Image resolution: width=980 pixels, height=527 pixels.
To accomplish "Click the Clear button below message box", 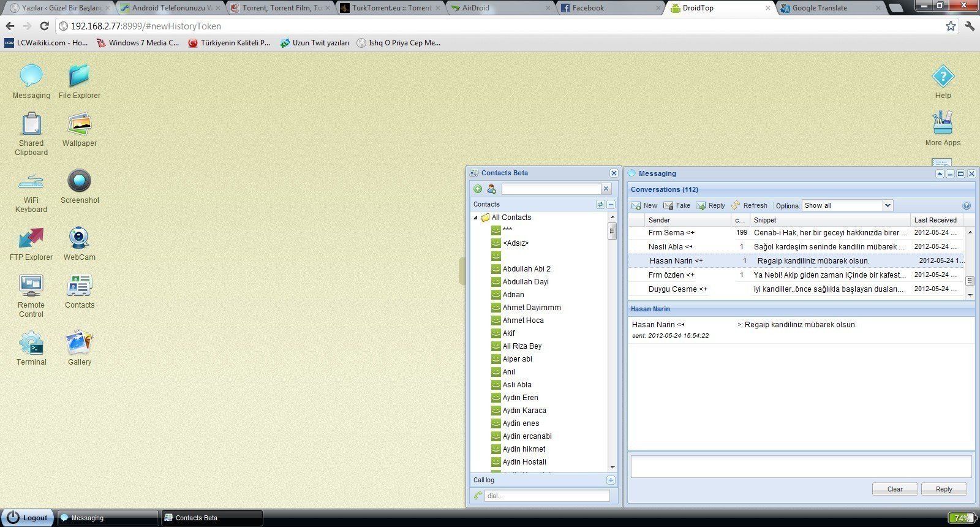I will coord(895,489).
